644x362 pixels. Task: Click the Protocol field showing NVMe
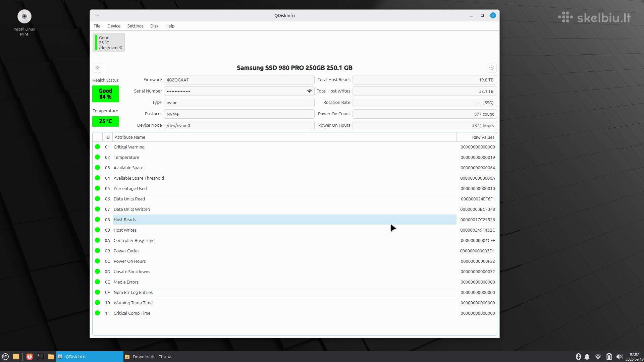coord(239,114)
